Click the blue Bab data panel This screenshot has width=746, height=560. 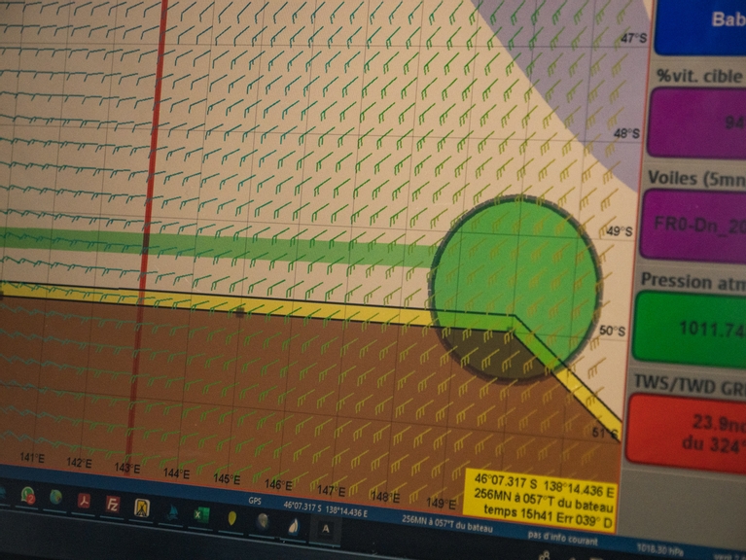tap(702, 26)
